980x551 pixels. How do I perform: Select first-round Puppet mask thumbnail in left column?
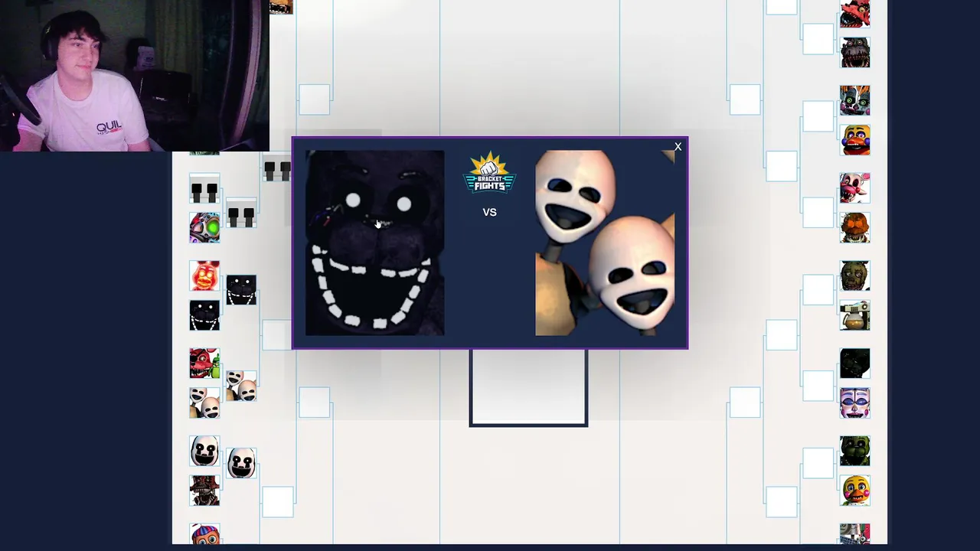(204, 451)
